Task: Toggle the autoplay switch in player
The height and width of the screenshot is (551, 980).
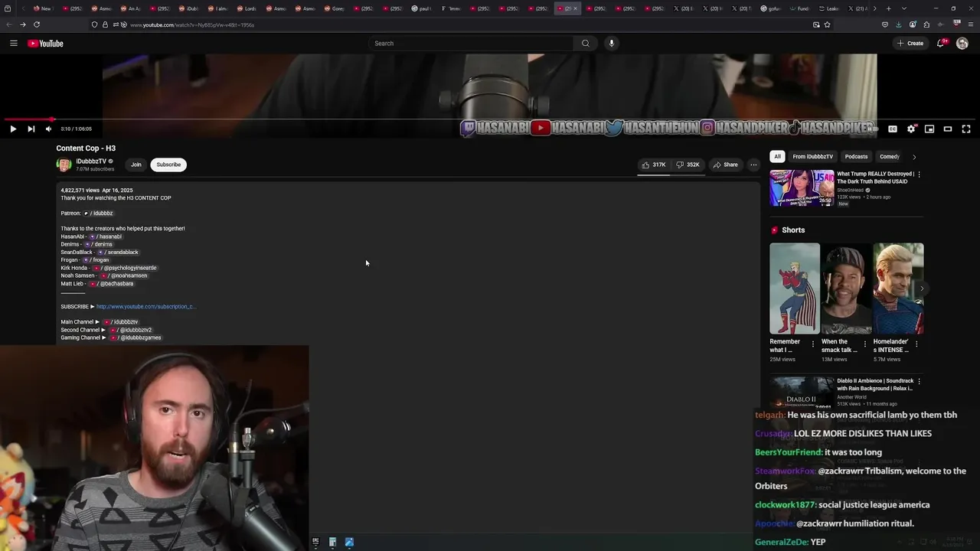Action: click(x=874, y=129)
